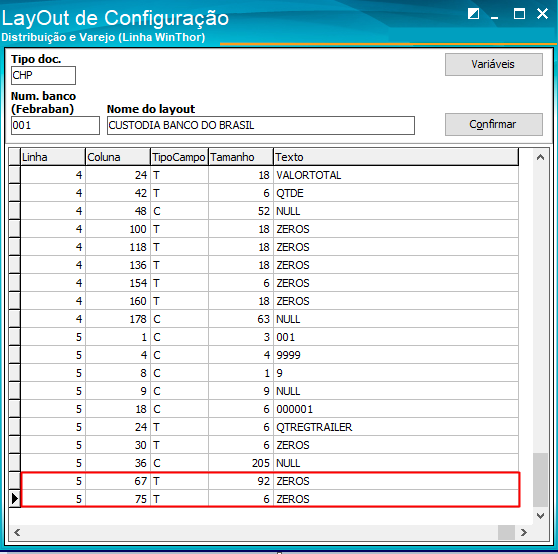Viewport: 558px width, 554px height.
Task: Click TipoCampo C in column 36 row
Action: pos(179,463)
